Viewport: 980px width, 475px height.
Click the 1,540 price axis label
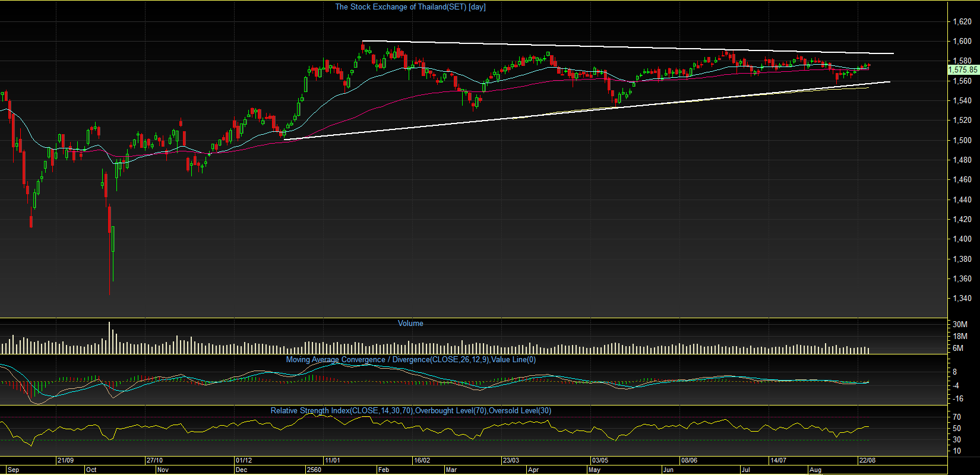tap(962, 101)
